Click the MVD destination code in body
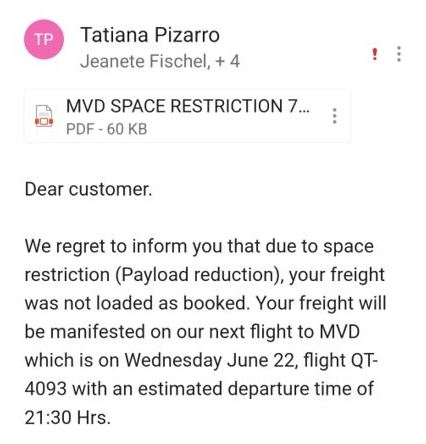The width and height of the screenshot is (426, 444). coord(339,332)
